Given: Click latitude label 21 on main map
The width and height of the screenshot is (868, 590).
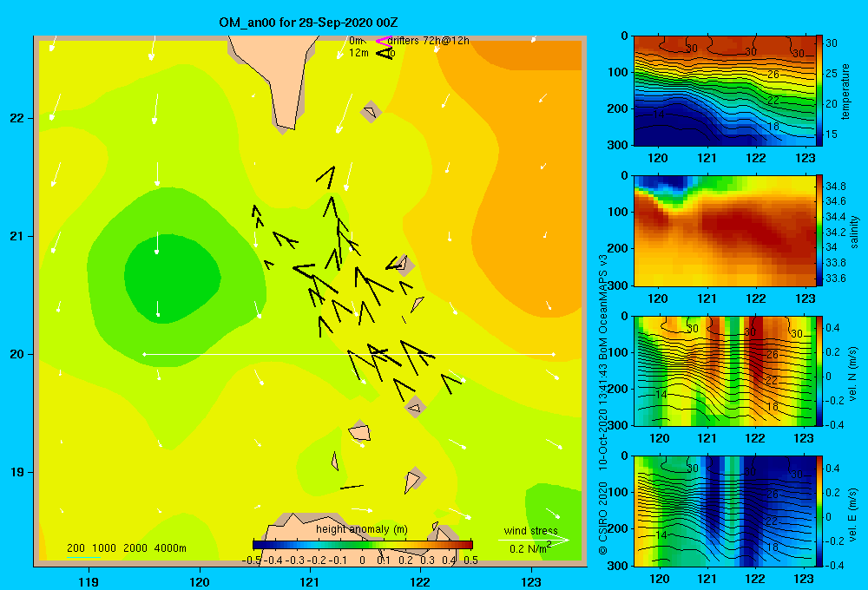Looking at the screenshot, I should [16, 236].
